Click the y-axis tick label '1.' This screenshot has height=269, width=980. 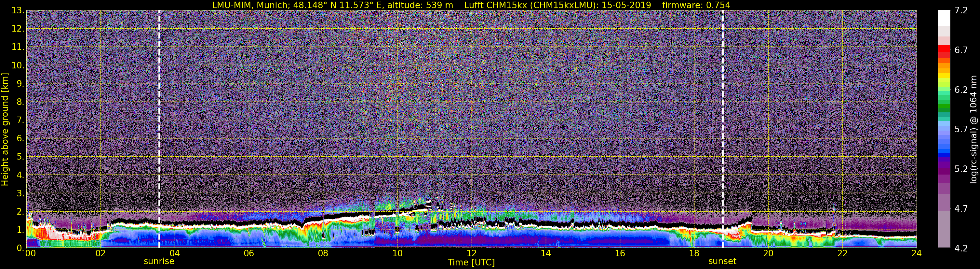tap(20, 230)
